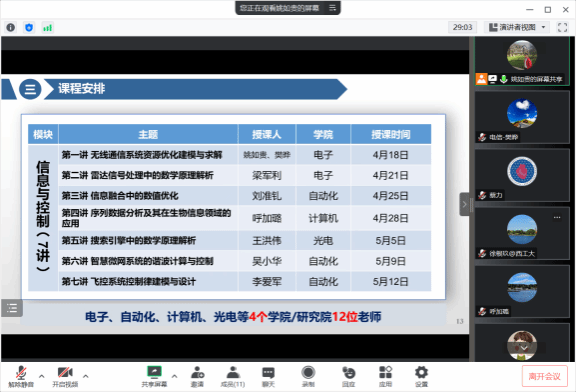The image size is (576, 392).
Task: Enter full screen mode icon
Action: coord(562,27)
